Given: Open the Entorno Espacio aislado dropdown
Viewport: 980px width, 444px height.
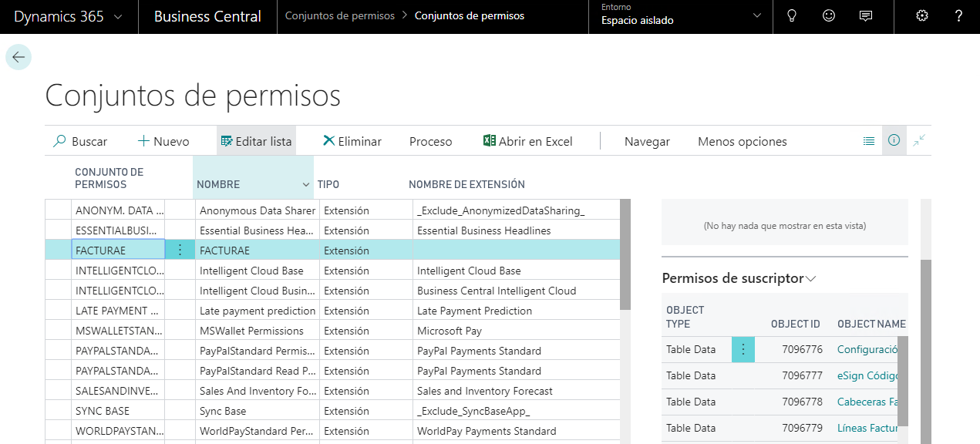Looking at the screenshot, I should pos(681,16).
